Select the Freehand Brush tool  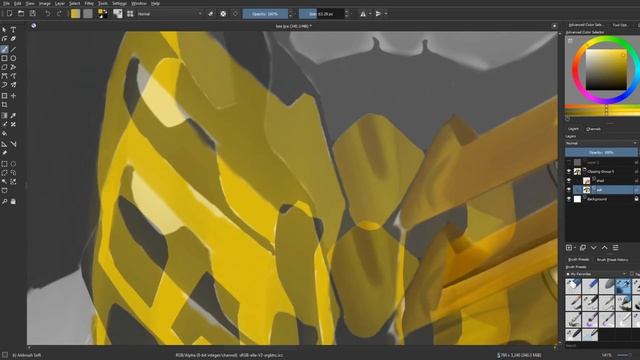tap(4, 49)
